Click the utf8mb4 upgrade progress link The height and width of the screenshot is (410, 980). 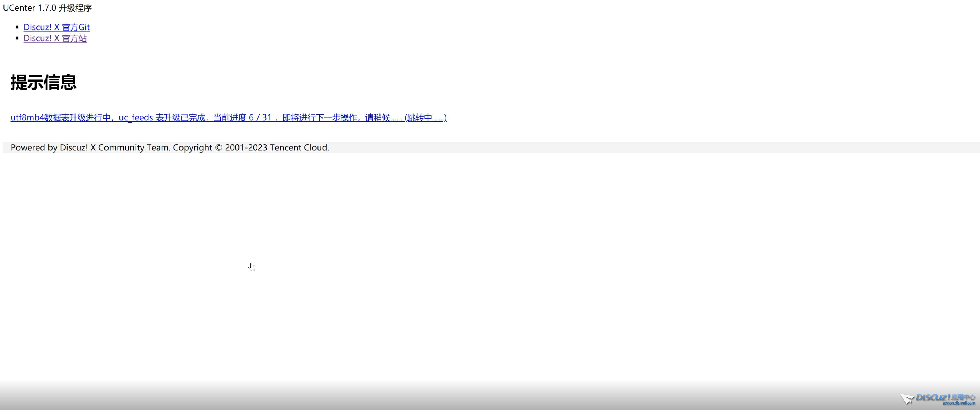click(228, 117)
